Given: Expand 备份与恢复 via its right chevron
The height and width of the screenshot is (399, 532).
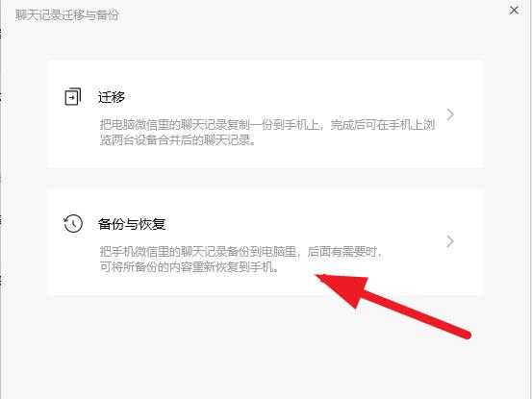Looking at the screenshot, I should pos(450,241).
